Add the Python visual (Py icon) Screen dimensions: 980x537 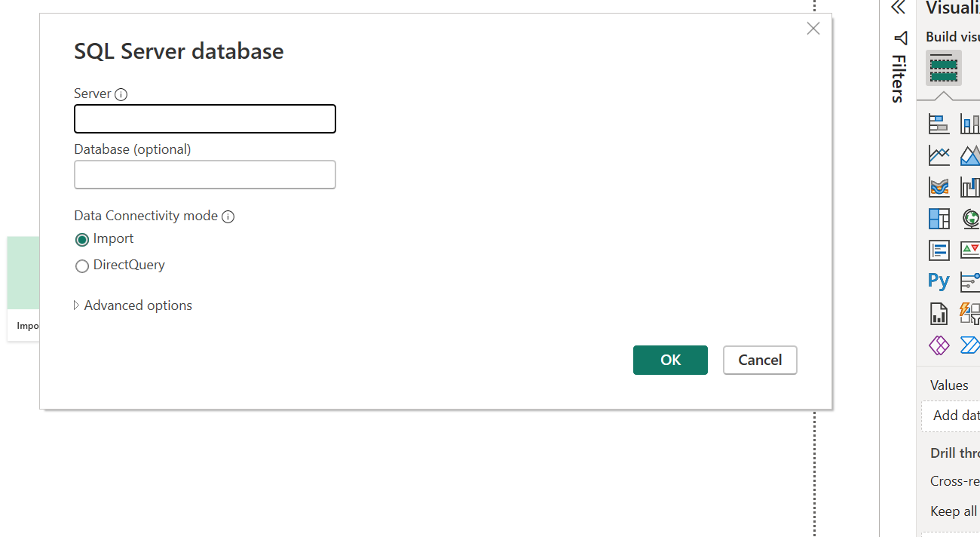(939, 281)
